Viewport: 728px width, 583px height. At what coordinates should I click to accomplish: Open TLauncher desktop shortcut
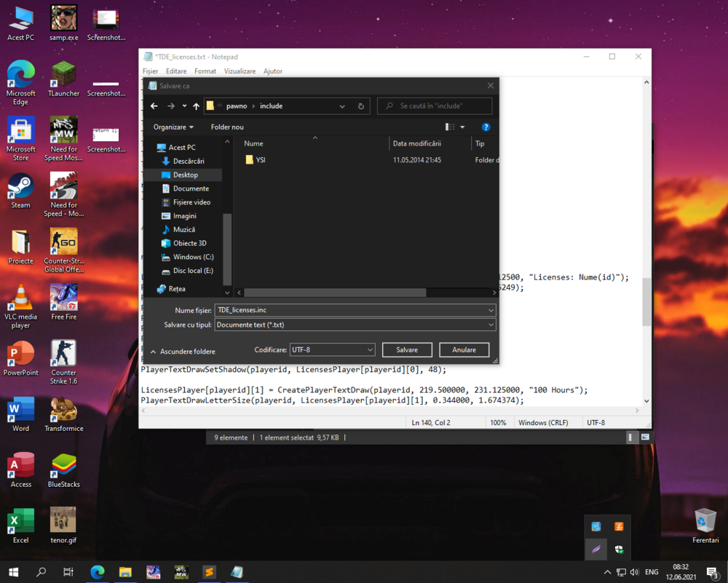[63, 79]
